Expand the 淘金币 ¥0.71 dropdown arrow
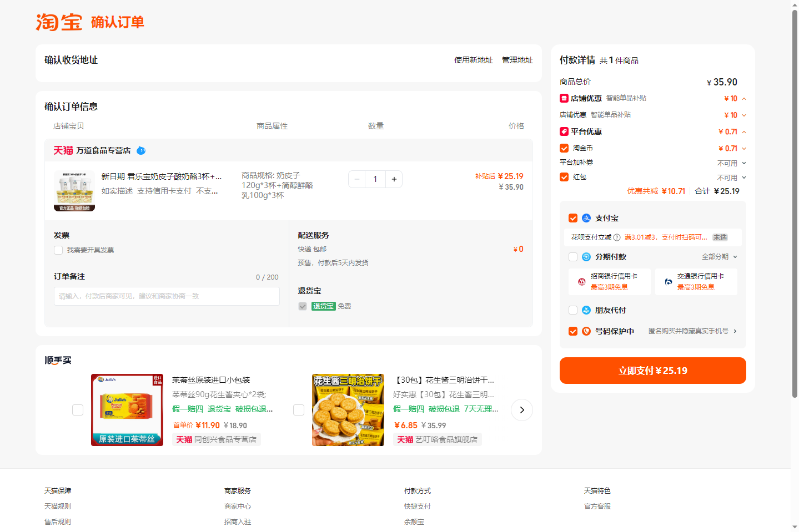 click(x=744, y=149)
